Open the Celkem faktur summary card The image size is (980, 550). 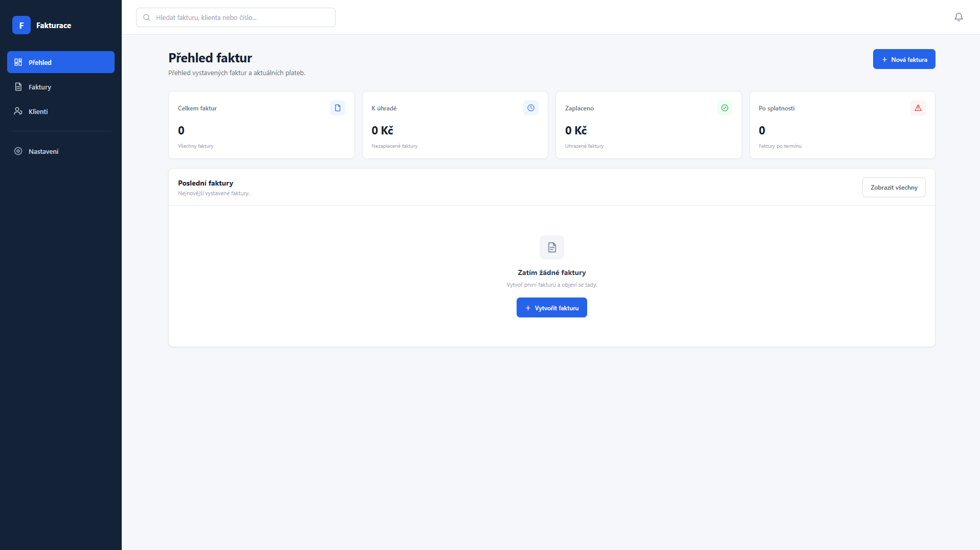coord(261,125)
